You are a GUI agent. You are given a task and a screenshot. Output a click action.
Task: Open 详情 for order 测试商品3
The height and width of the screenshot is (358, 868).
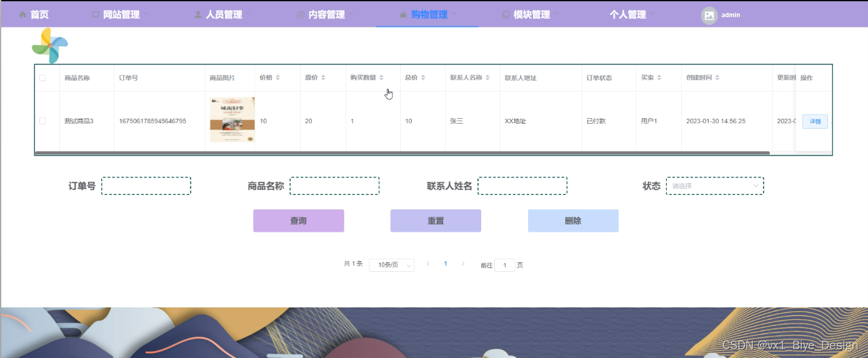(815, 121)
